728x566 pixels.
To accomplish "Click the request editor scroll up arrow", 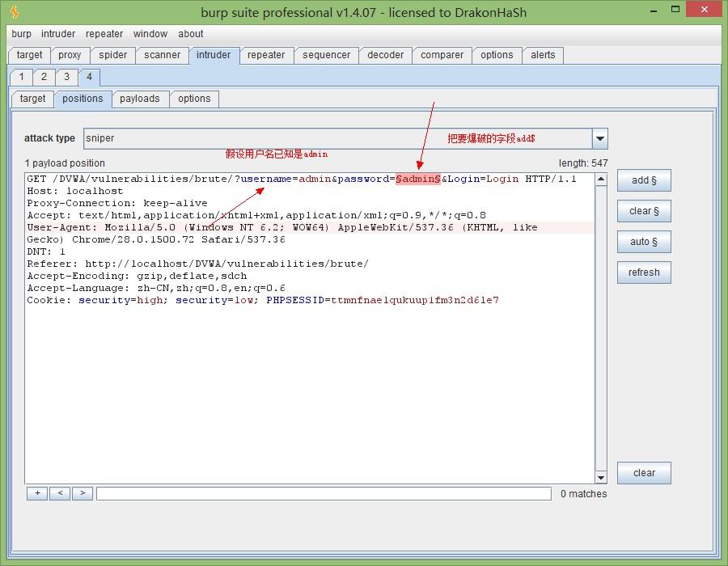I will pyautogui.click(x=601, y=179).
